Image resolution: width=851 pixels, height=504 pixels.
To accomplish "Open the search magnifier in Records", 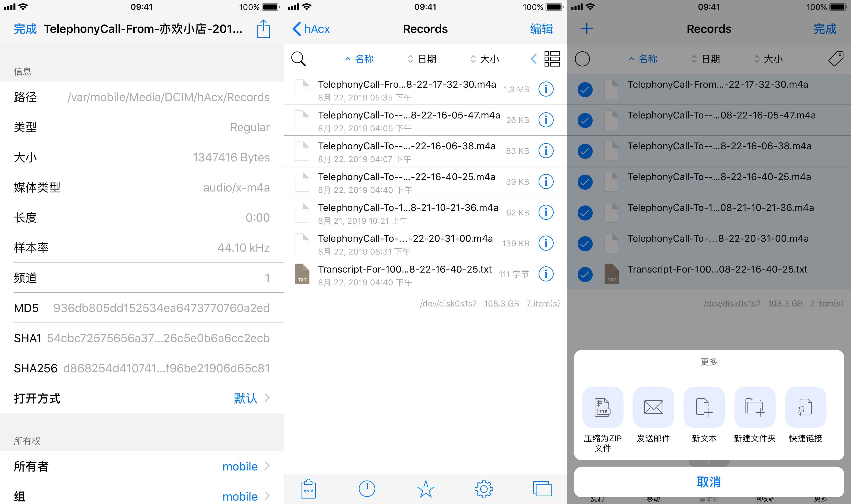I will point(299,59).
